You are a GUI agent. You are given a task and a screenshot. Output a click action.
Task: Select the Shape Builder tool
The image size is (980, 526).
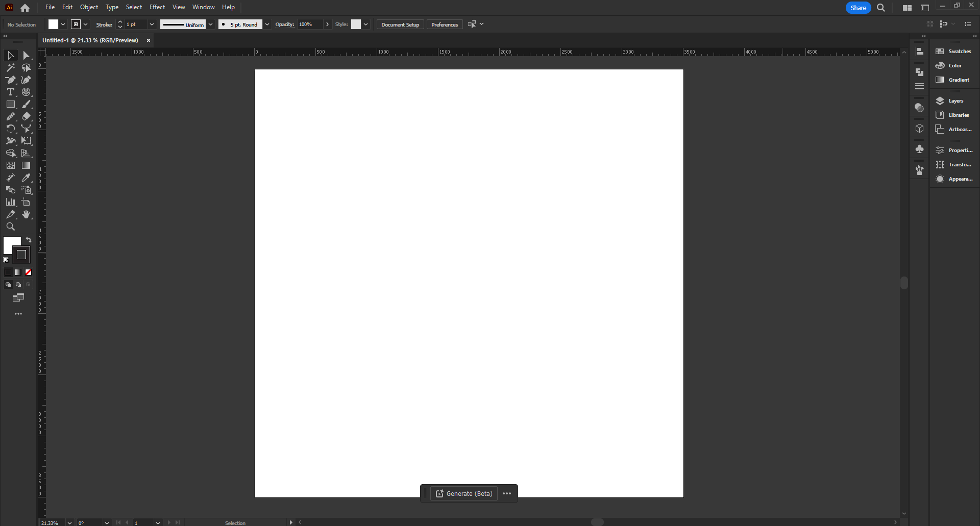(10, 153)
